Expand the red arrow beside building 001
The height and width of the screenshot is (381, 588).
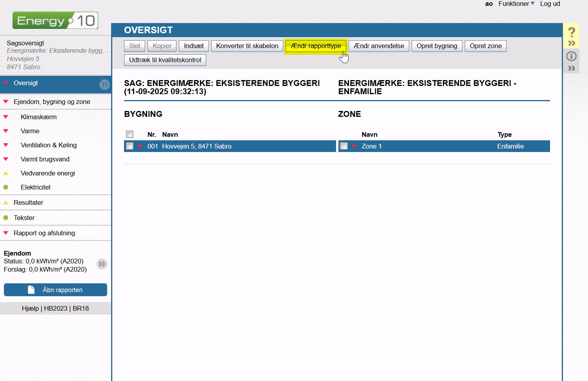coord(140,146)
